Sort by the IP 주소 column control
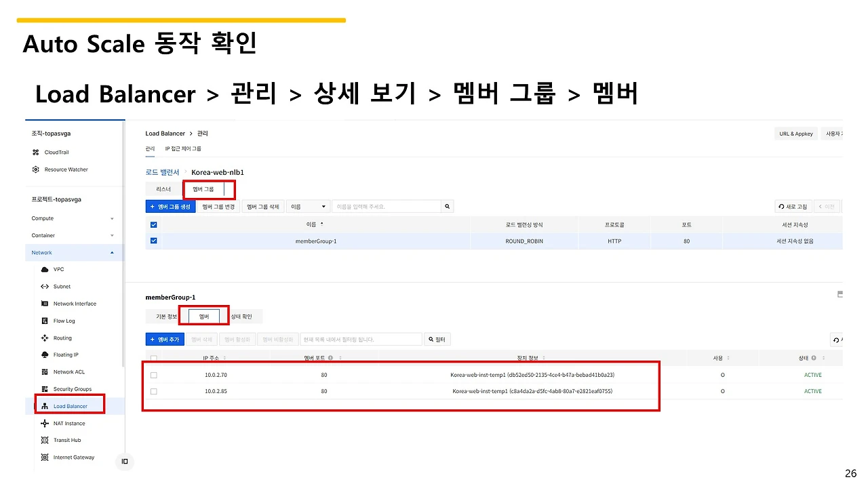 pos(225,358)
